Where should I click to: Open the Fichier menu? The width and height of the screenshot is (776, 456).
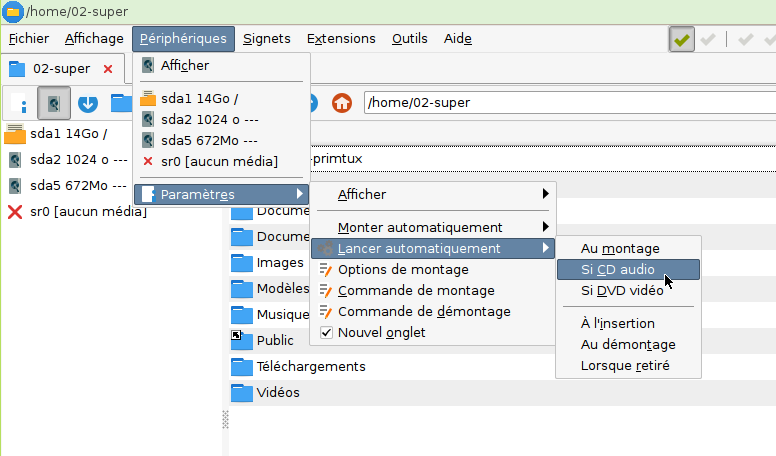click(x=29, y=39)
